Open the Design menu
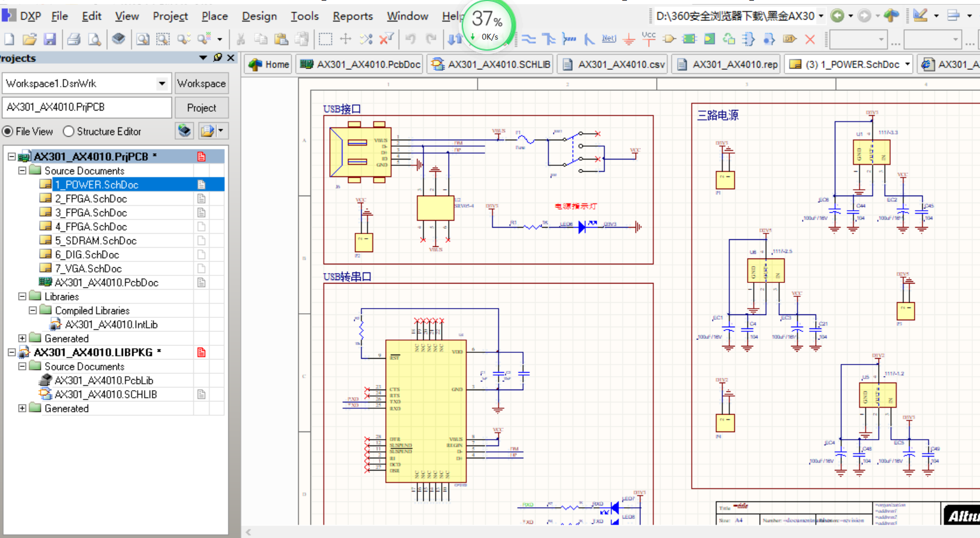Image resolution: width=980 pixels, height=538 pixels. click(259, 16)
